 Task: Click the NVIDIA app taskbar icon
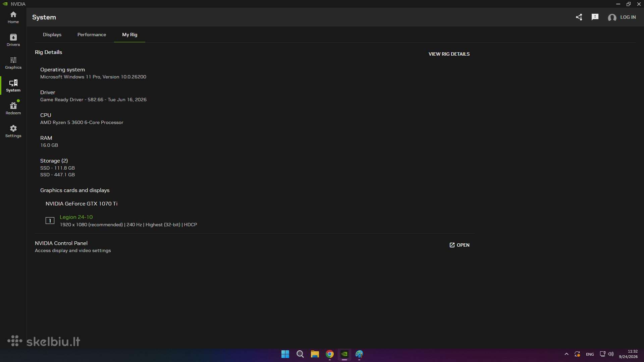tap(344, 354)
